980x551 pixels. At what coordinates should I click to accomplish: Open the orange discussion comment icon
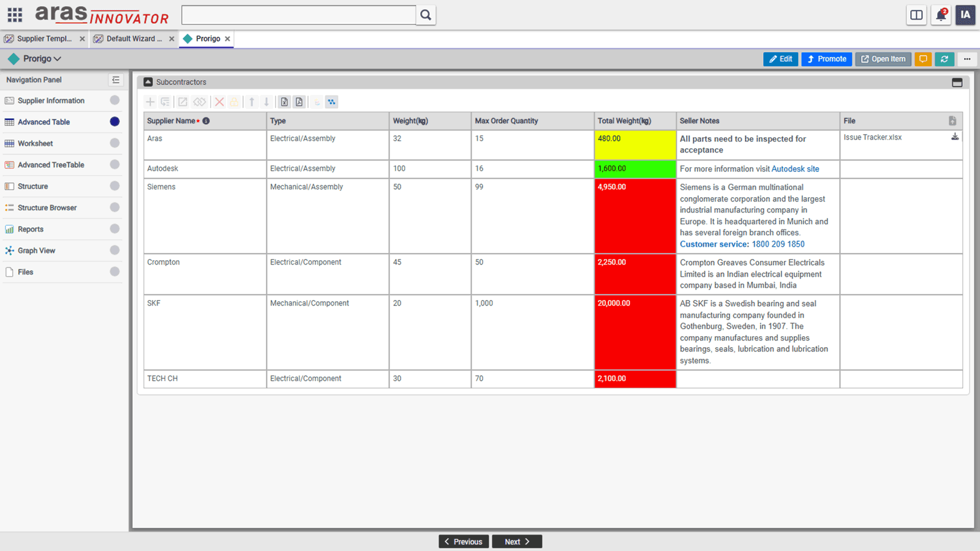point(923,59)
